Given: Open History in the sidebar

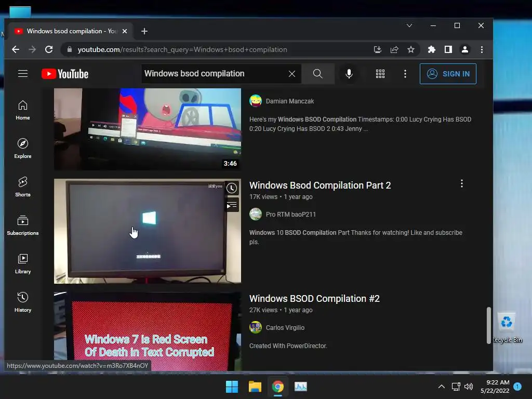Looking at the screenshot, I should [23, 302].
